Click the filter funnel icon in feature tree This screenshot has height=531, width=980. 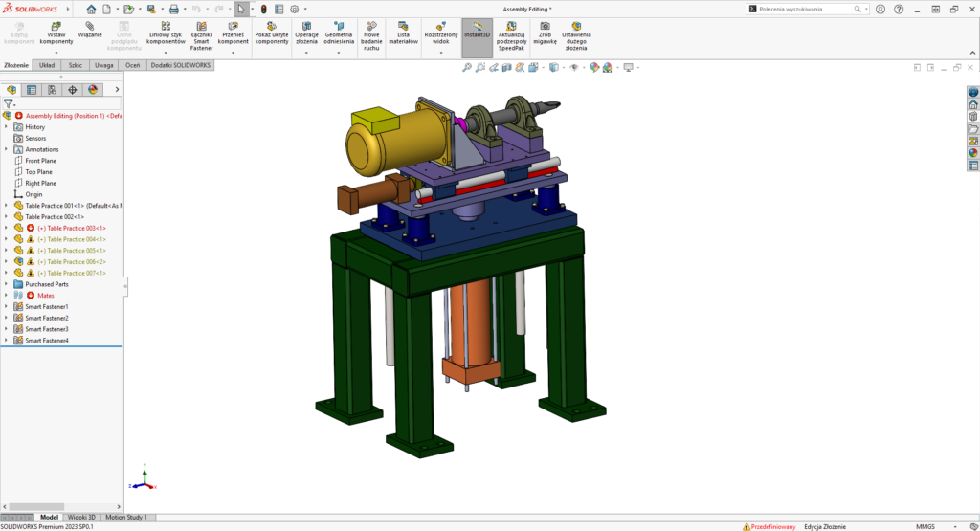point(8,103)
